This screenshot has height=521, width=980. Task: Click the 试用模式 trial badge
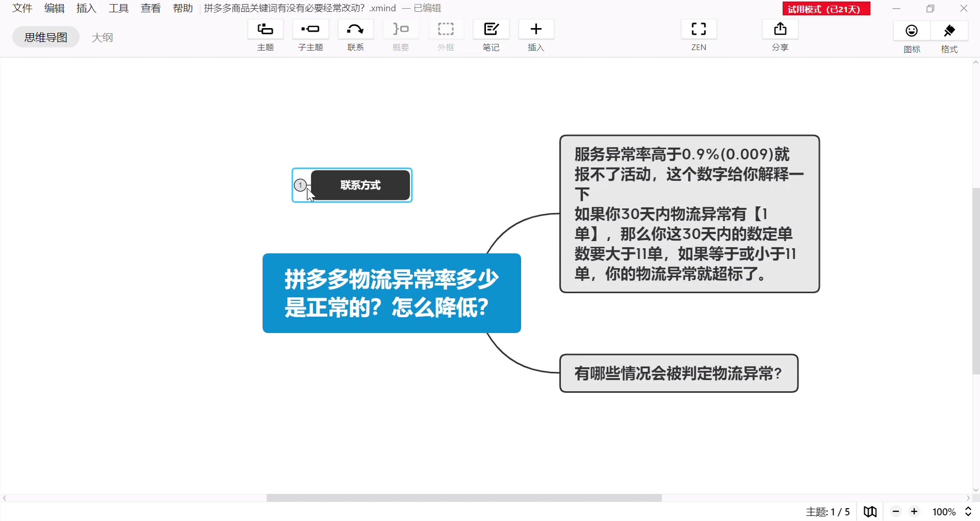826,9
